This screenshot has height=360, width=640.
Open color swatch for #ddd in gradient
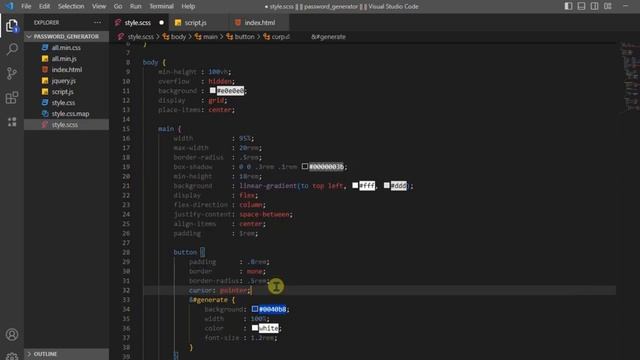point(387,186)
